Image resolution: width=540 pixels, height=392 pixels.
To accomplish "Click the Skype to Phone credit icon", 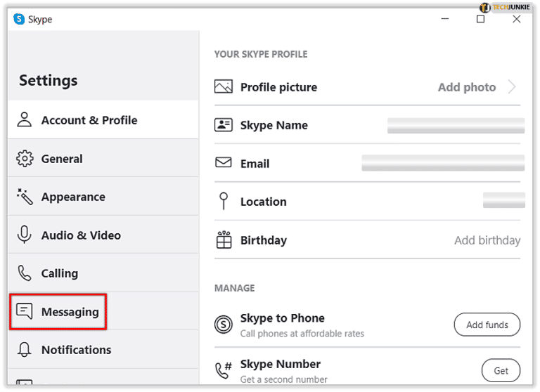I will click(224, 325).
